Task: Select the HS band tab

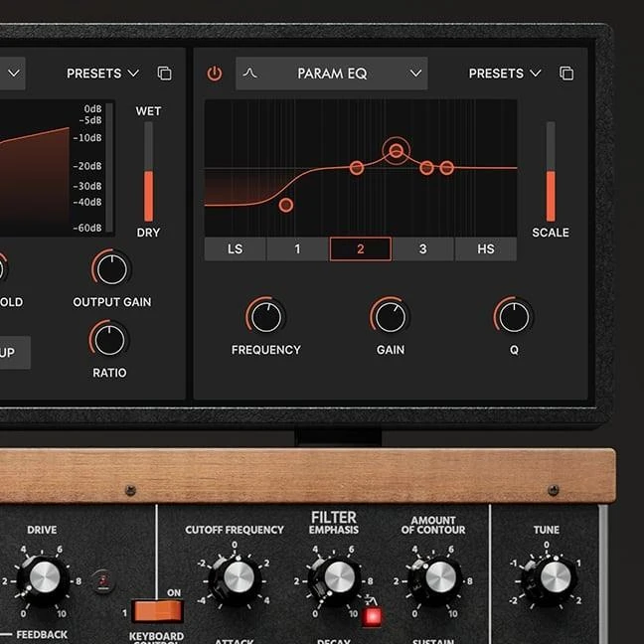Action: pos(485,248)
